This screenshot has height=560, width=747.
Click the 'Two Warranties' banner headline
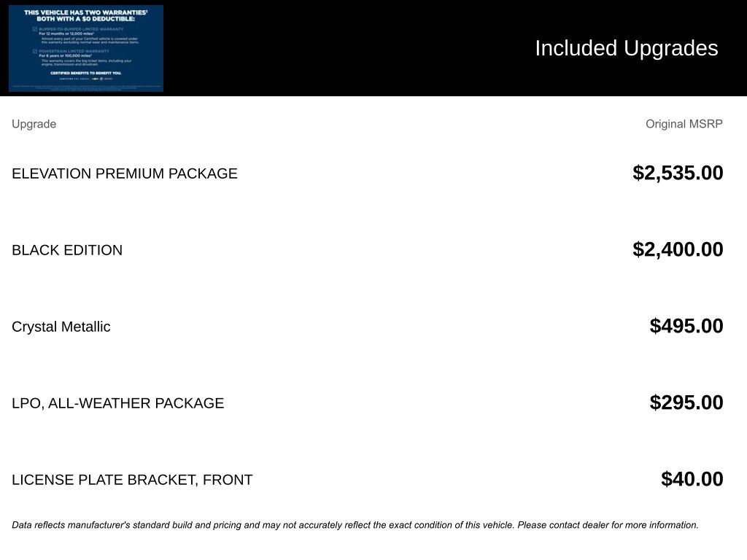(86, 15)
